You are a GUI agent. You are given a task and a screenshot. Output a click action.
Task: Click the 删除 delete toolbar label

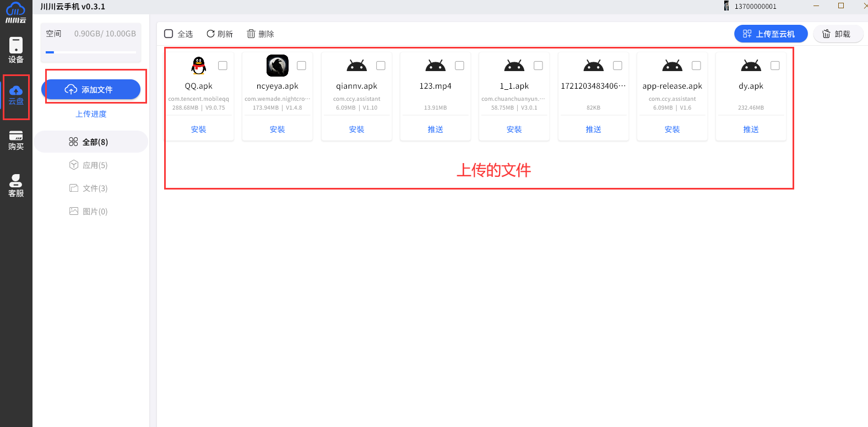tap(266, 34)
